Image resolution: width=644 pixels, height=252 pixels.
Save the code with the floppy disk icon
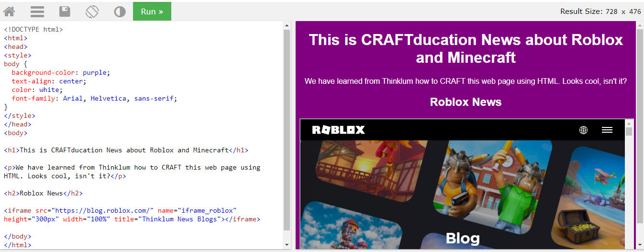pos(65,11)
